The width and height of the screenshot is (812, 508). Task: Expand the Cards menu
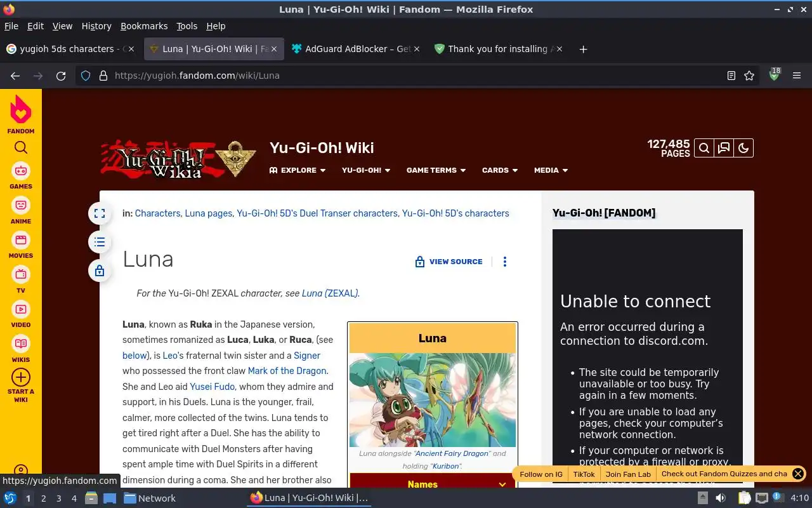pos(500,170)
